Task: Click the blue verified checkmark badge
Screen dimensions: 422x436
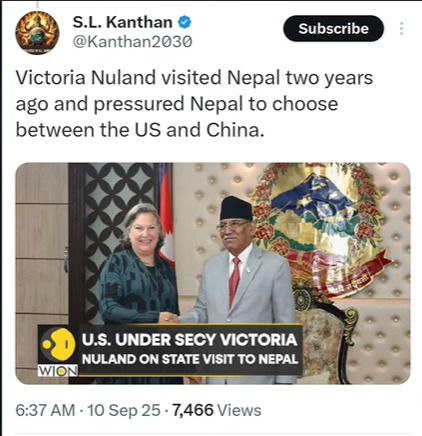Action: coord(184,22)
